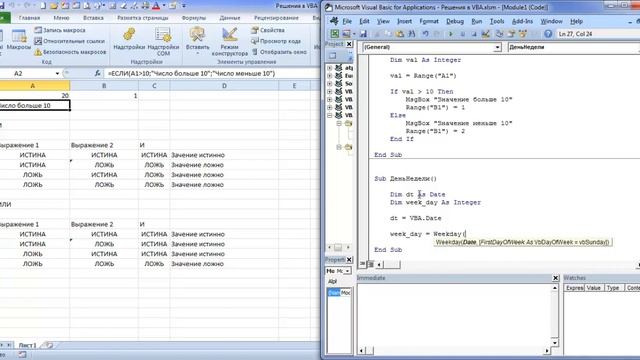Click Свойства in Excel ribbon controls group
The image size is (640, 360).
click(x=268, y=30)
